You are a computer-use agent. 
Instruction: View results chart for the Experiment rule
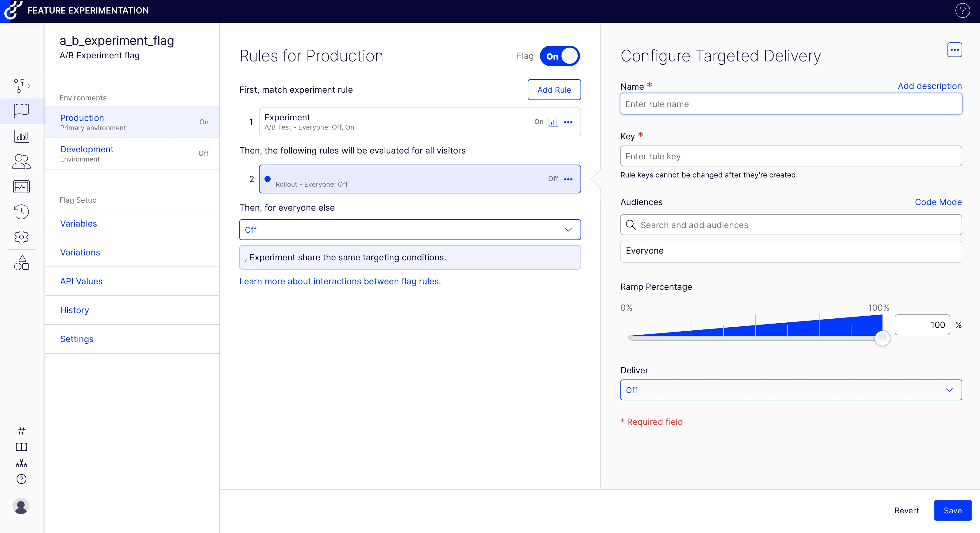pyautogui.click(x=554, y=122)
